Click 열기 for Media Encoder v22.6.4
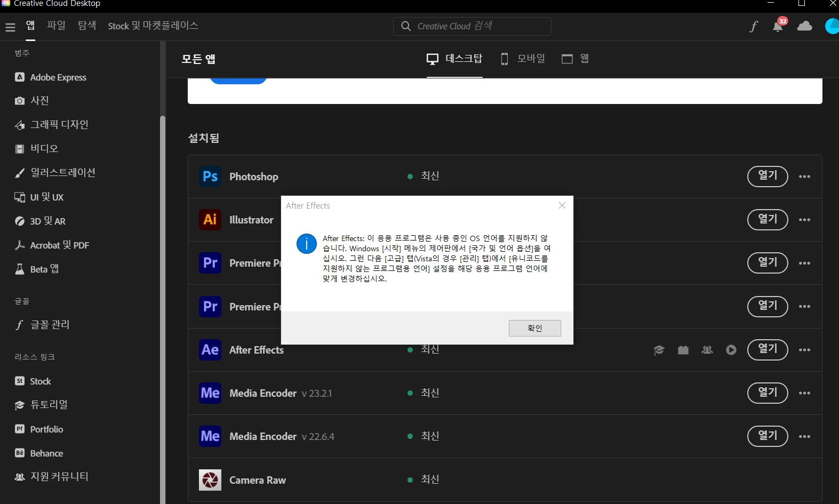The image size is (839, 504). click(768, 436)
